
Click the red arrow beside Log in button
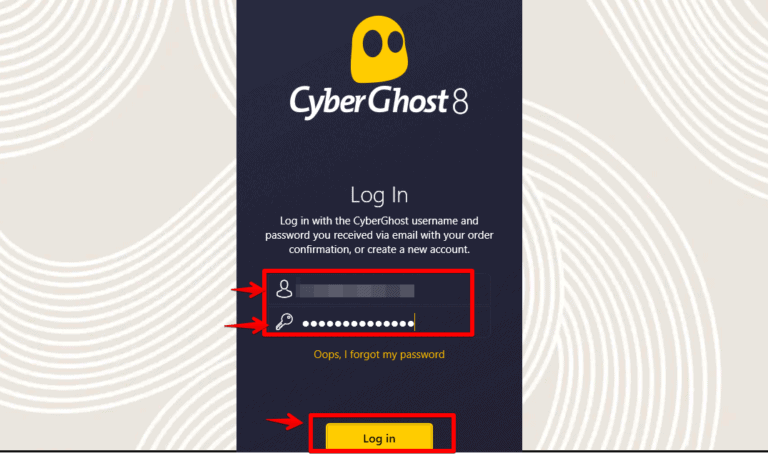point(285,420)
